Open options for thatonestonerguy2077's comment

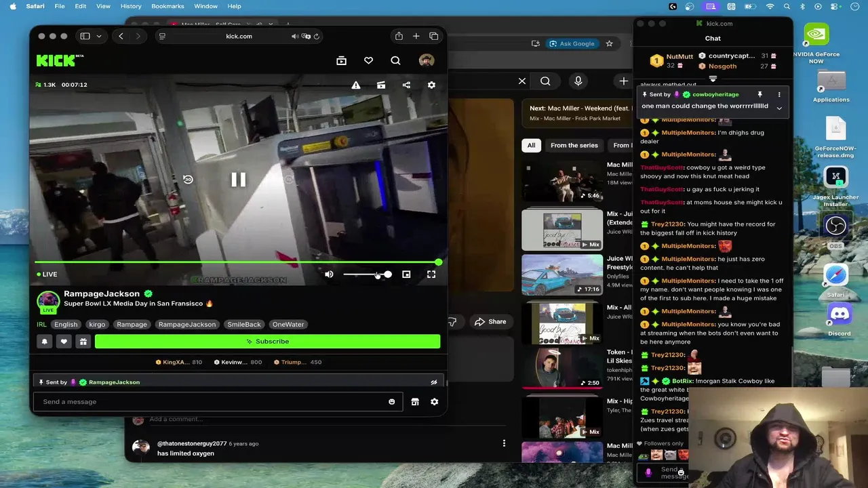coord(504,443)
